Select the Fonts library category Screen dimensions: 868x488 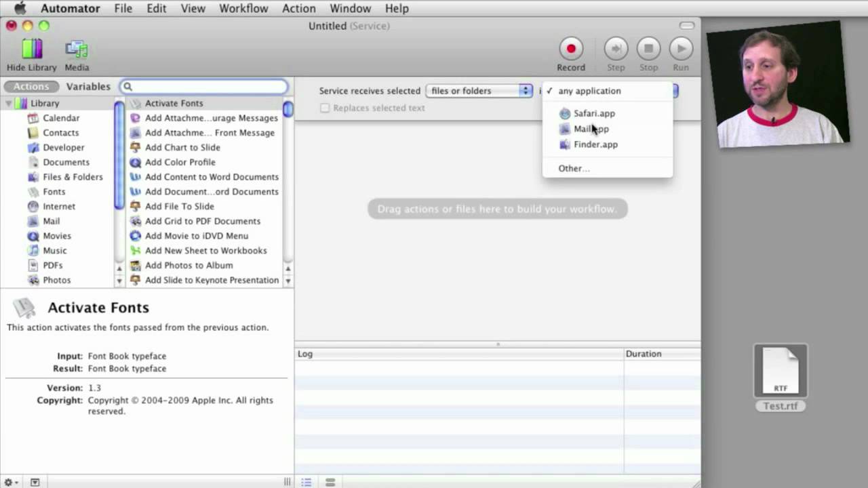[54, 192]
